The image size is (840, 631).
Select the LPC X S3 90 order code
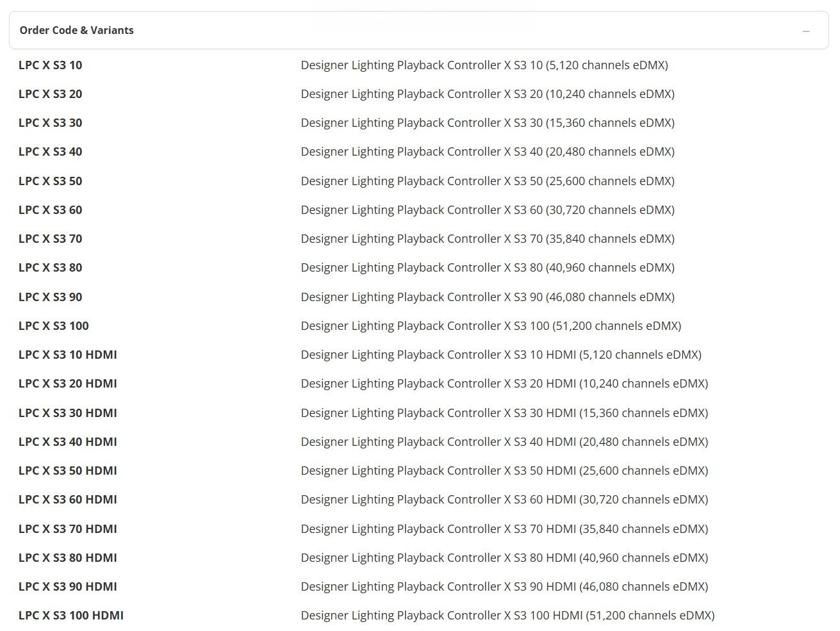(x=51, y=297)
